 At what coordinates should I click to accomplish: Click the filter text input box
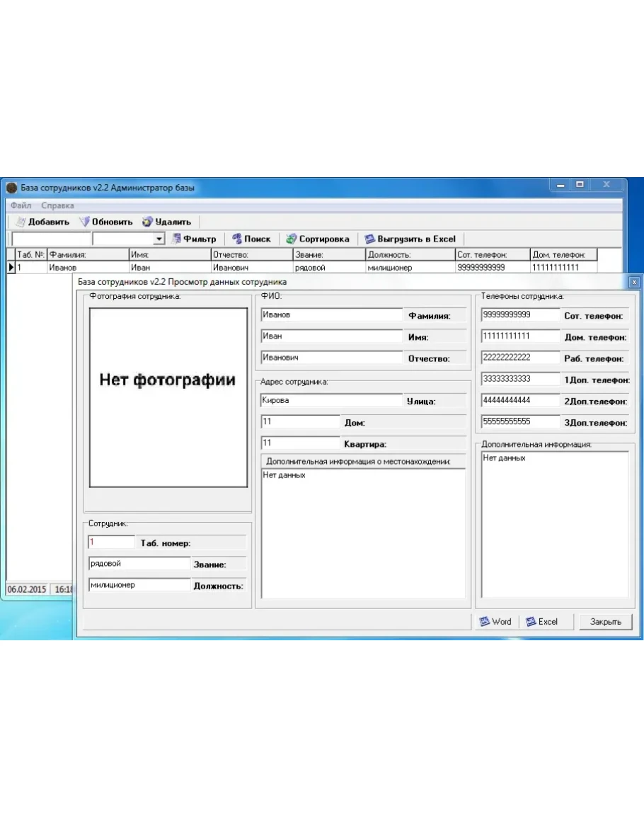tap(51, 240)
